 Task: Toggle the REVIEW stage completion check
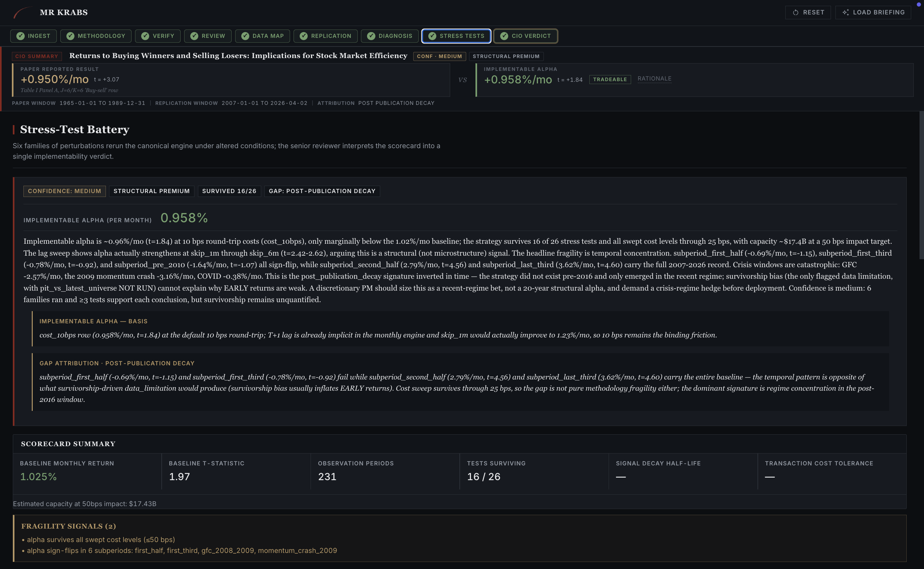click(x=194, y=36)
